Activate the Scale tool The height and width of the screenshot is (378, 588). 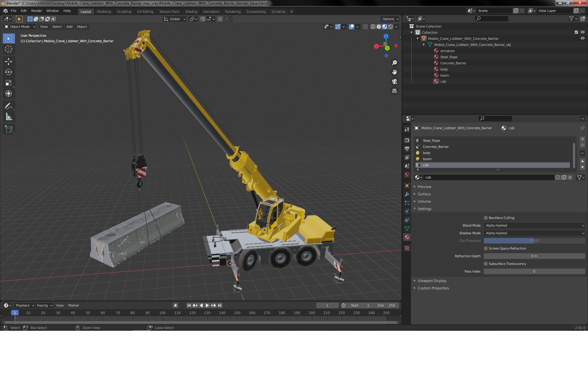coord(9,83)
